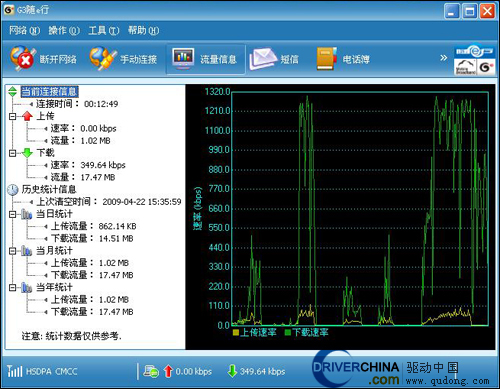Click the 1320.0 axis label
This screenshot has height=389, width=500.
click(217, 92)
